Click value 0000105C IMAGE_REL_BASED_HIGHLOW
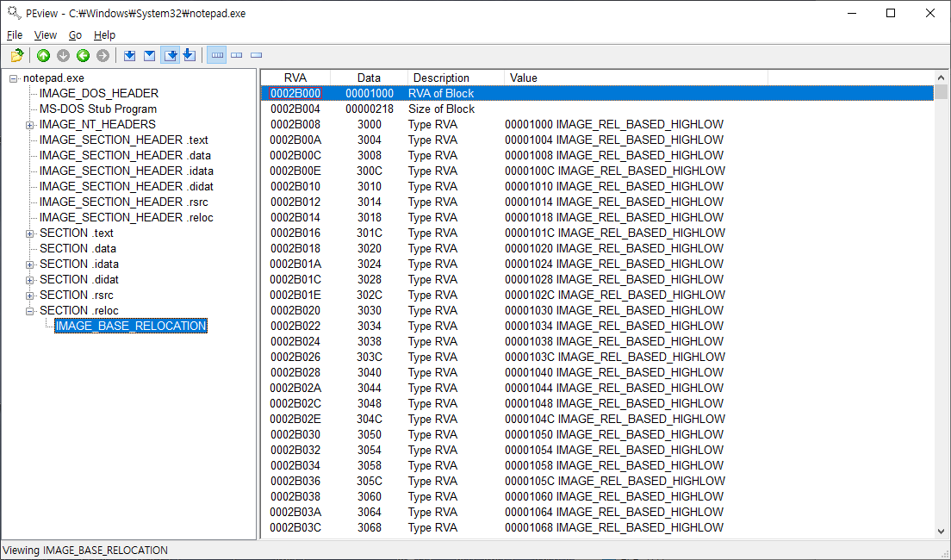 615,481
